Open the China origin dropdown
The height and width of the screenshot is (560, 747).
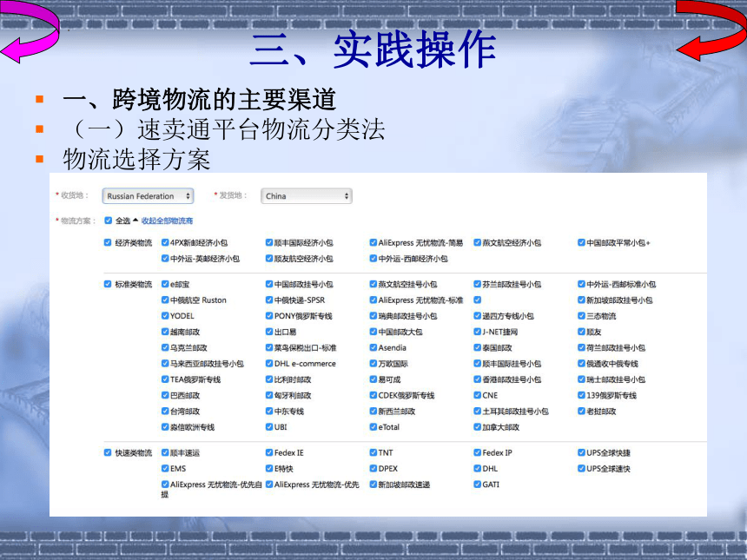(x=307, y=196)
